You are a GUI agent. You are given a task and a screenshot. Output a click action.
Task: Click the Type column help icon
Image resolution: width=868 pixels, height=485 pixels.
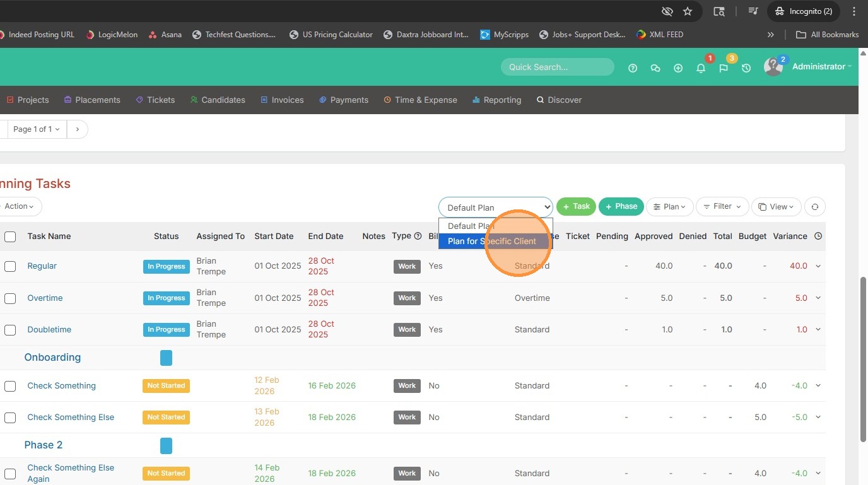point(418,236)
